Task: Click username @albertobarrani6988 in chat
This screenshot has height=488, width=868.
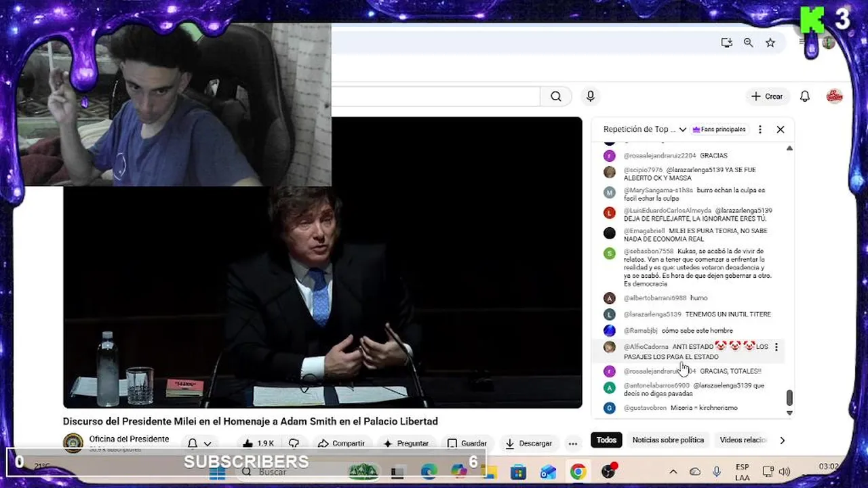Action: click(655, 298)
